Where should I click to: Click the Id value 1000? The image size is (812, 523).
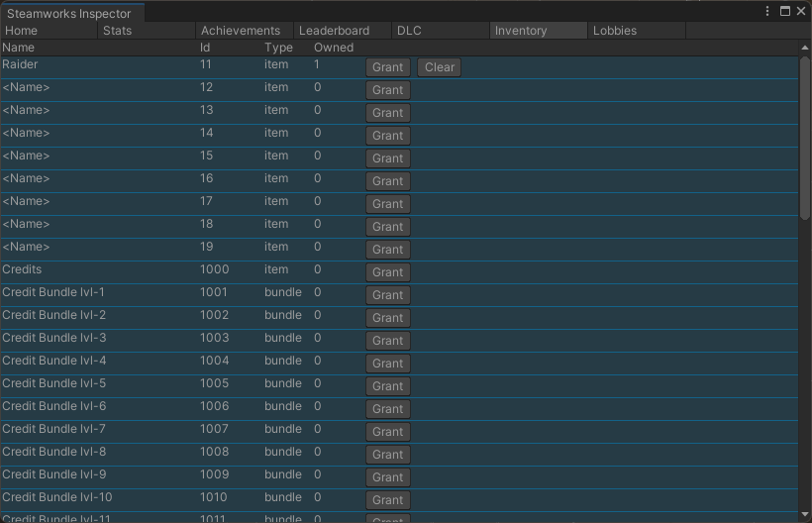pos(215,269)
